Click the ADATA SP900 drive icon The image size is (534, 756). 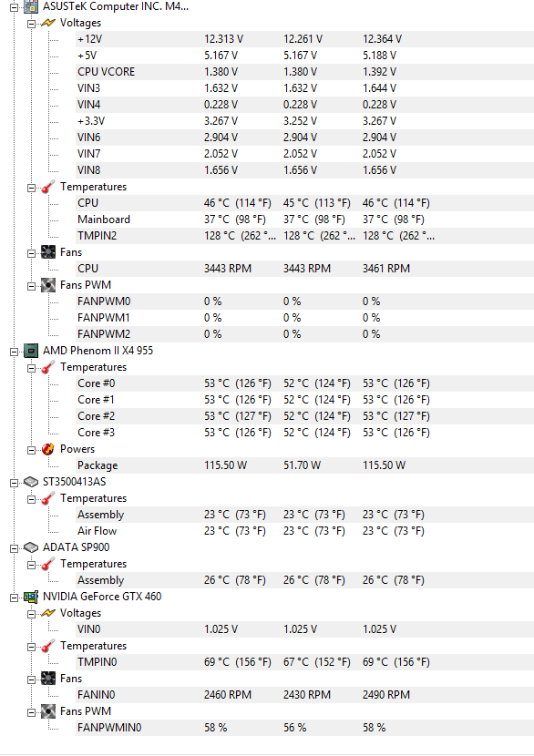click(x=31, y=547)
